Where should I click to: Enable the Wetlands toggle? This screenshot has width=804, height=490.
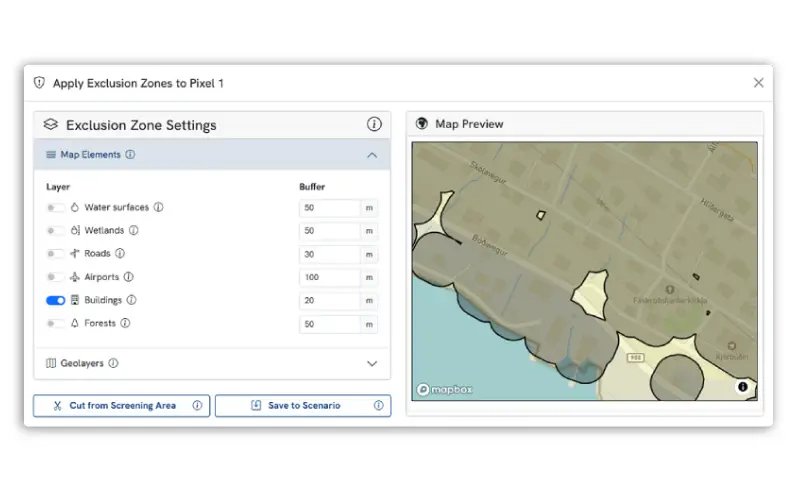point(55,231)
